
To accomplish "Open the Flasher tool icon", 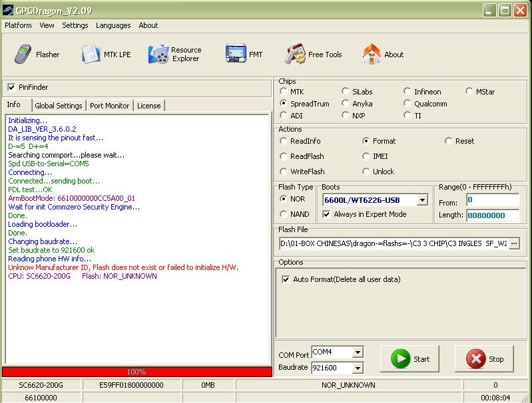I will (23, 55).
